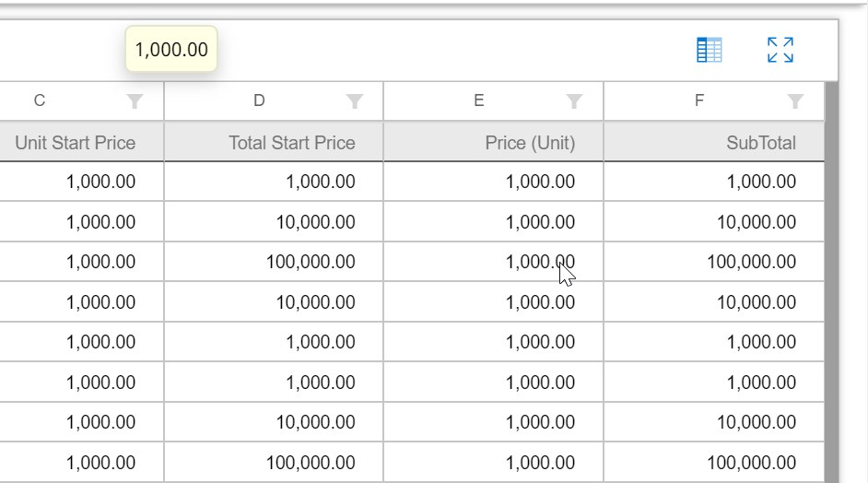
Task: Select column F letter header
Action: click(x=699, y=101)
